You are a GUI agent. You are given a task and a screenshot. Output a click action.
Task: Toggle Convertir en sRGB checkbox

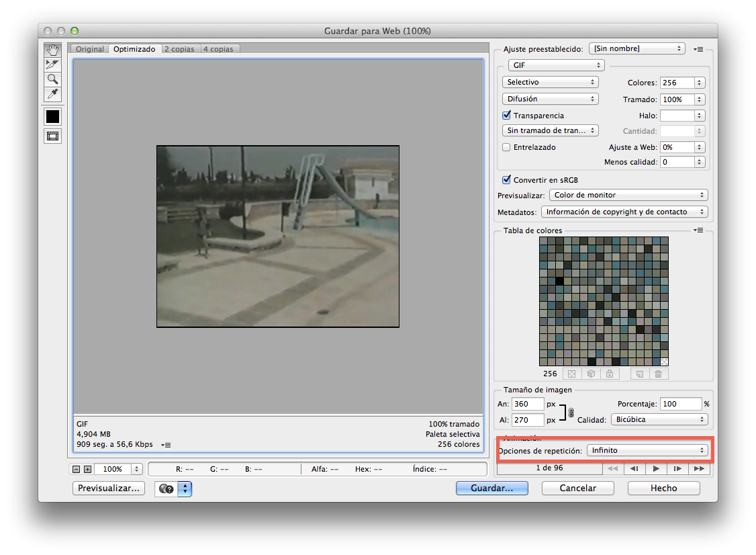tap(507, 180)
